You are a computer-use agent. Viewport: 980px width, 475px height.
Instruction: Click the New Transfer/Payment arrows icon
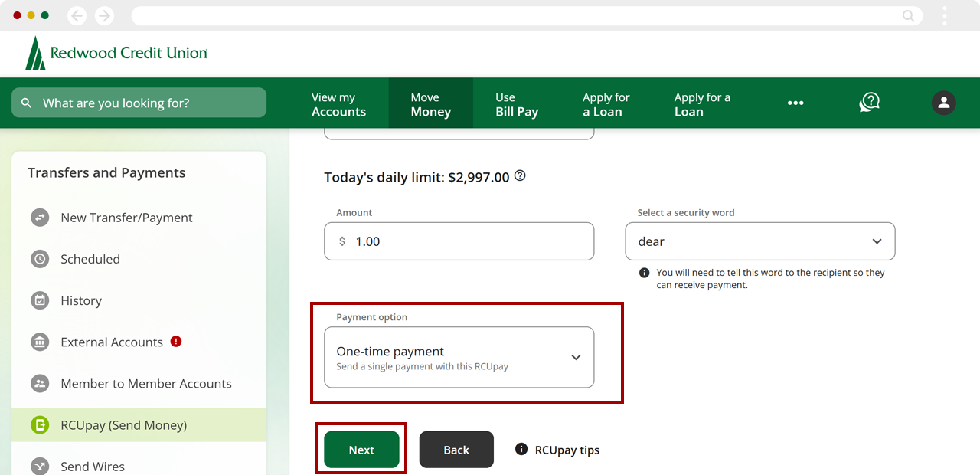click(x=40, y=218)
